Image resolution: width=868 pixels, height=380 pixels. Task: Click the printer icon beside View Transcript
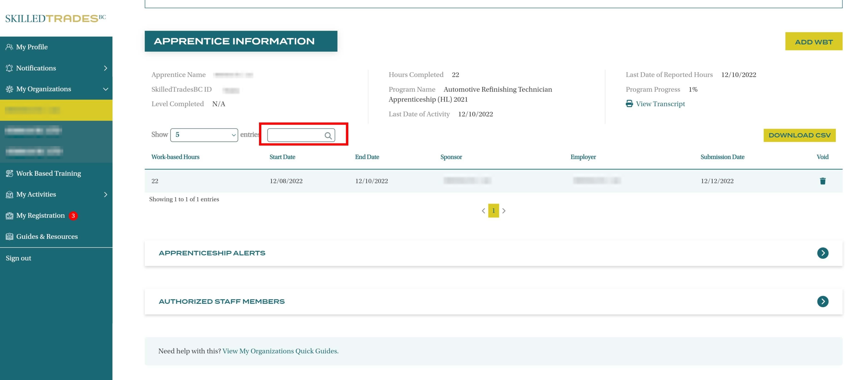pyautogui.click(x=629, y=104)
